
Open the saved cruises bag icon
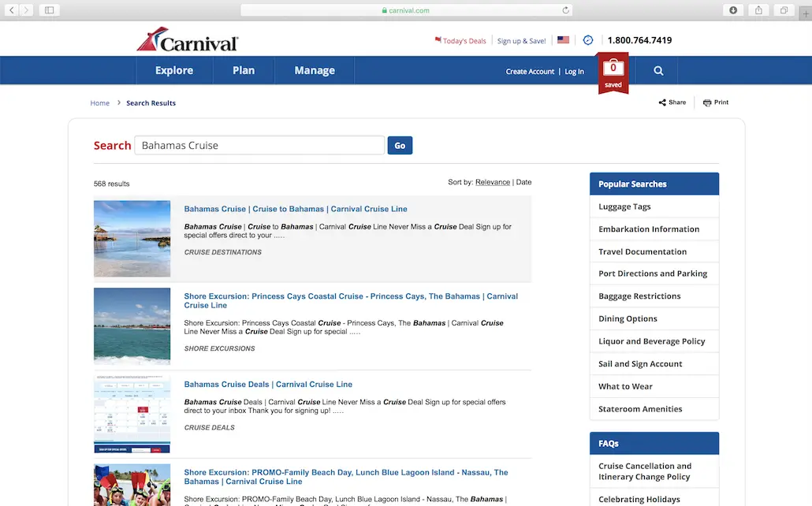point(613,72)
